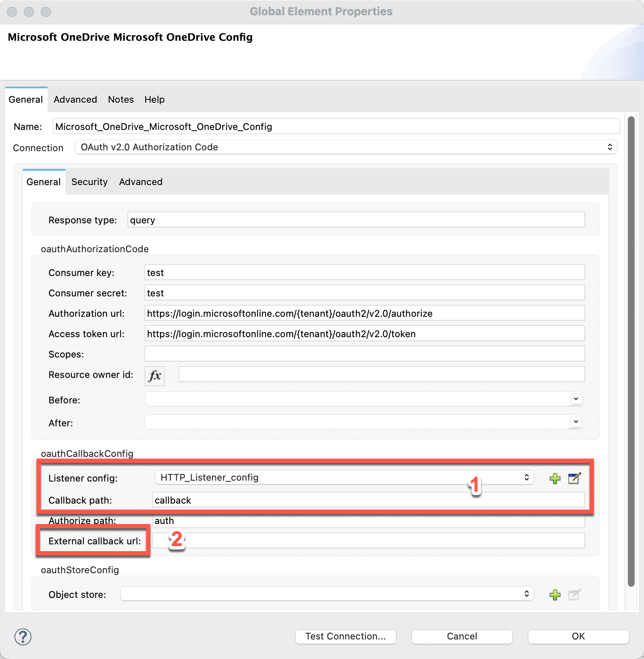
Task: Click the Object store edit icon
Action: [x=574, y=594]
